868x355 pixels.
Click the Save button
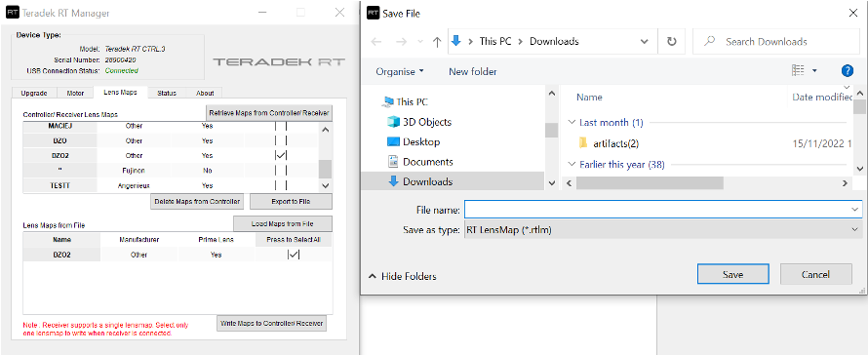[x=733, y=274]
